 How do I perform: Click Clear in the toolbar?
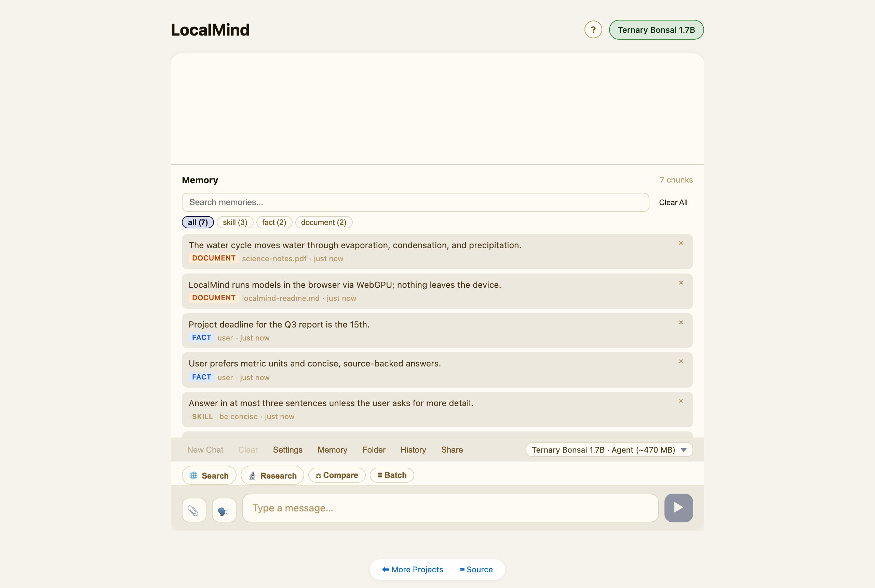(248, 450)
